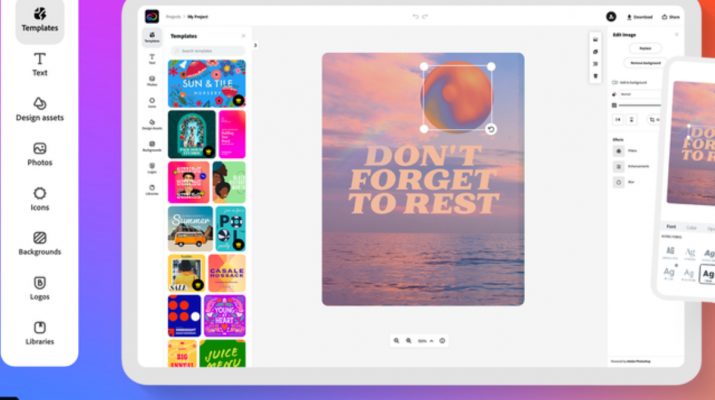The image size is (715, 400).
Task: Open Libraries in the large left sidebar
Action: [40, 333]
